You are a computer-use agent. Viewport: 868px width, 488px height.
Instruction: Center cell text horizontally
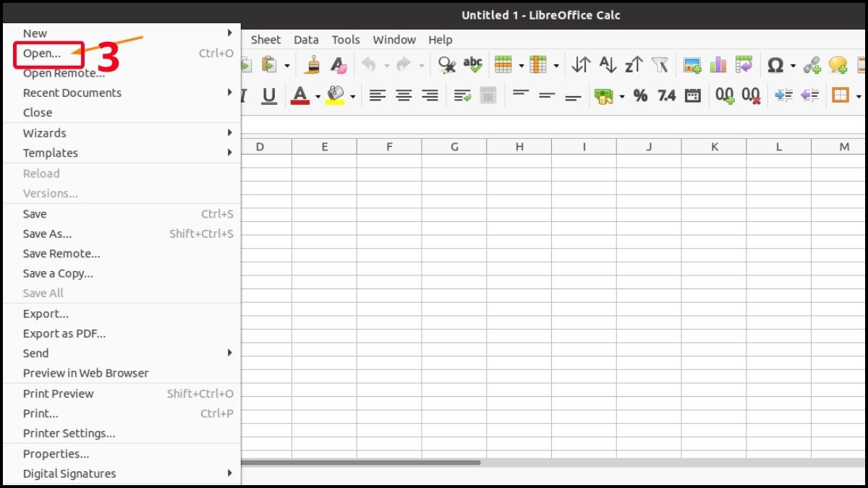coord(404,95)
